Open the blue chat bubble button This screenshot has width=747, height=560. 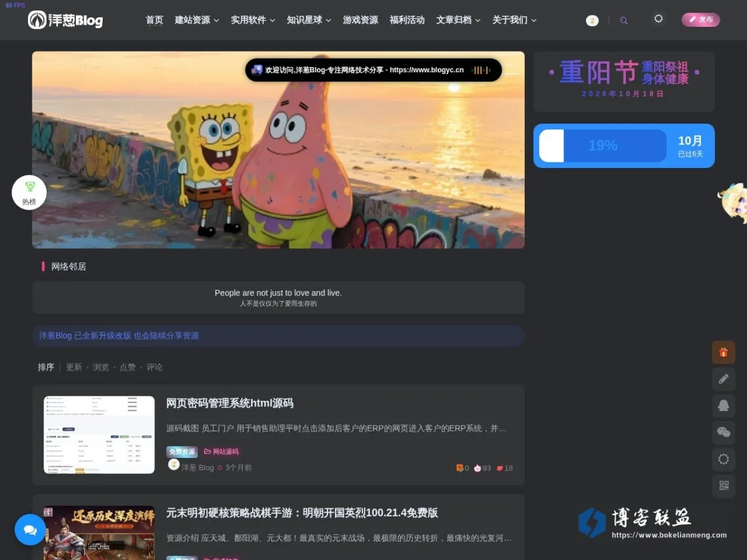(31, 530)
